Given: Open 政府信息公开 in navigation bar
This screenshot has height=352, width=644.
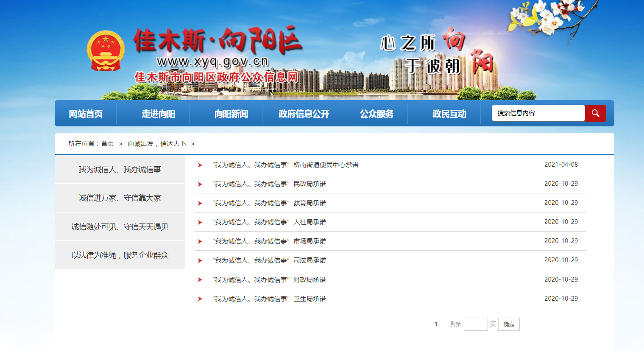Looking at the screenshot, I should pyautogui.click(x=304, y=114).
